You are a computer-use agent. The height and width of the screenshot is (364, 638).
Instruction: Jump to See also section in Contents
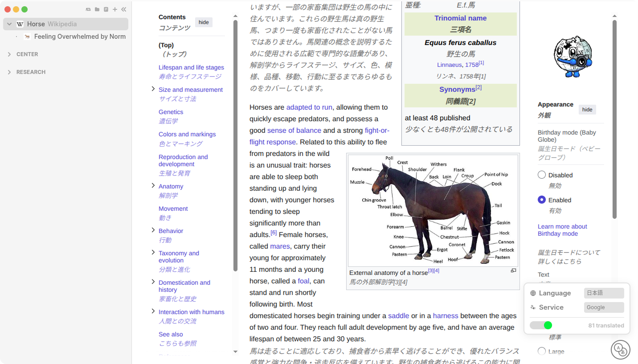point(171,334)
